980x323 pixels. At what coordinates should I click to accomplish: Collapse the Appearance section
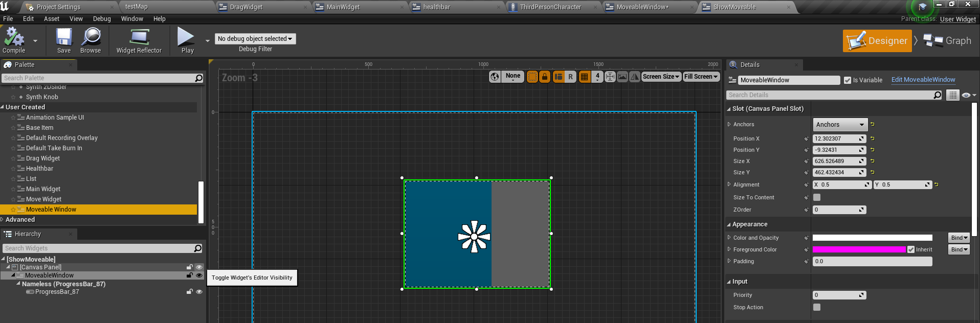tap(729, 224)
